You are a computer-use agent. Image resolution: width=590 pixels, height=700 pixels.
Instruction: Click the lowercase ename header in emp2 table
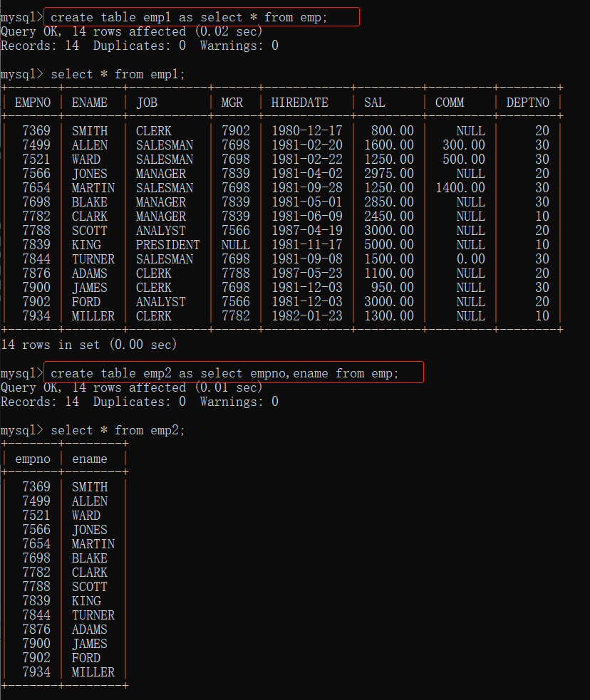pyautogui.click(x=89, y=459)
